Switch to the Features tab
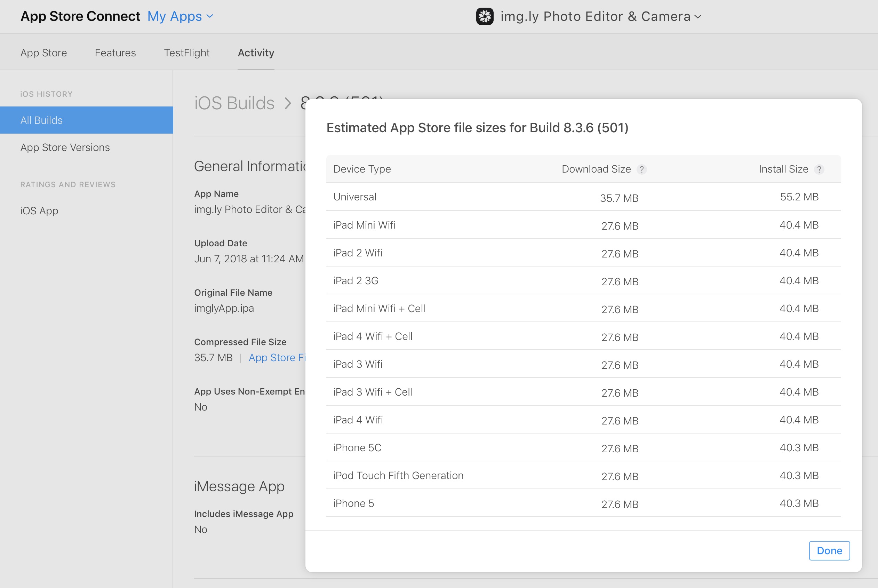Viewport: 878px width, 588px height. point(115,53)
